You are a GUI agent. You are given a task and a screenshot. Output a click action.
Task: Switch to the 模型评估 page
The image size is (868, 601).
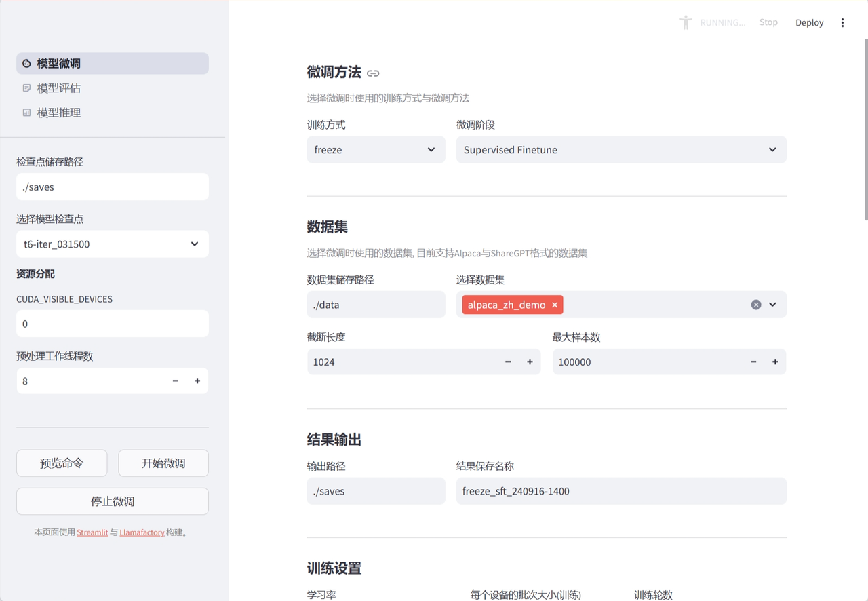[58, 88]
